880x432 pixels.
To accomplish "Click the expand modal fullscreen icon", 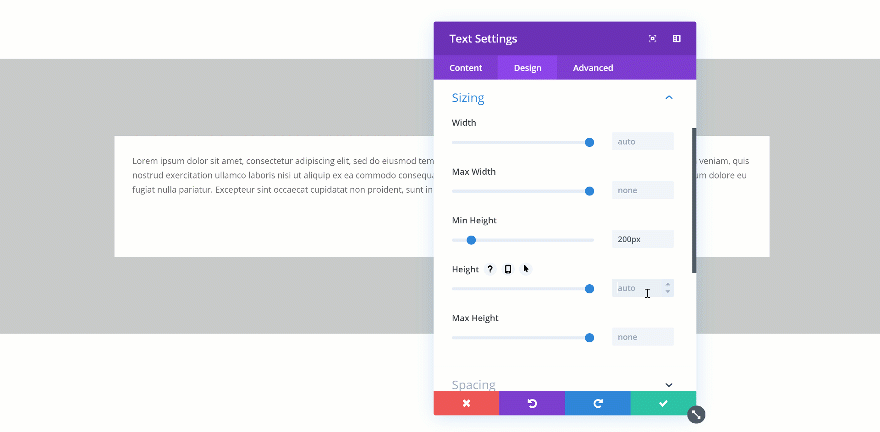I will click(x=653, y=39).
